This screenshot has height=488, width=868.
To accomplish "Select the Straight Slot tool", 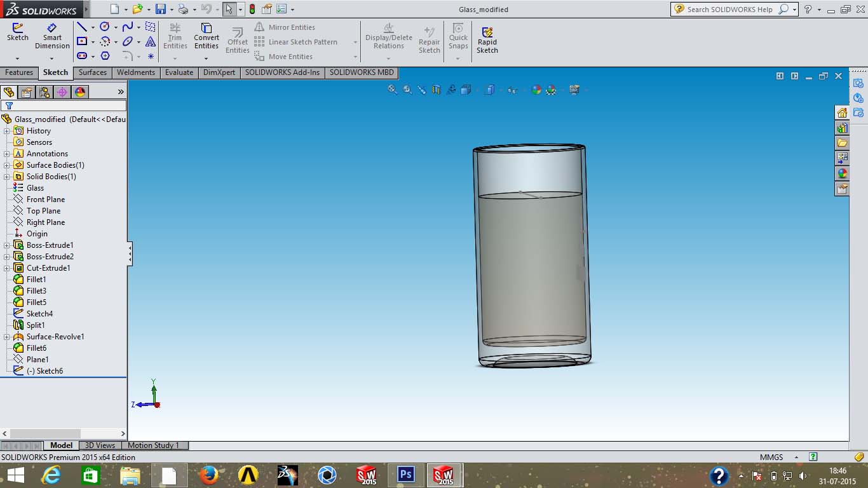I will click(82, 56).
